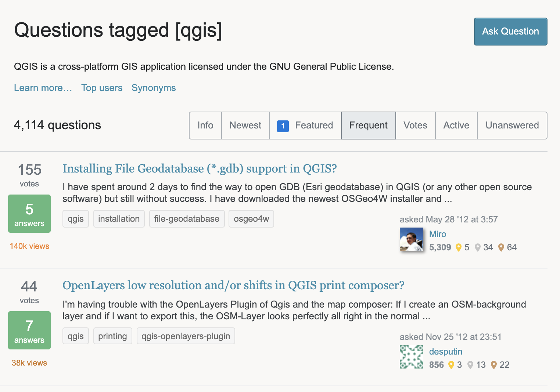The height and width of the screenshot is (392, 560).
Task: Open OpenLayers low resolution question
Action: pos(233,285)
